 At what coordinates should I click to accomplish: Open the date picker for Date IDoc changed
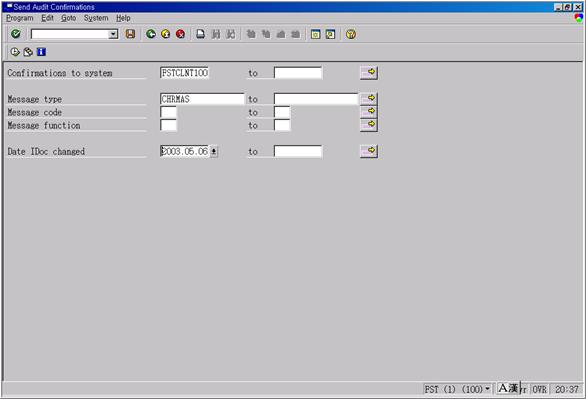point(213,151)
